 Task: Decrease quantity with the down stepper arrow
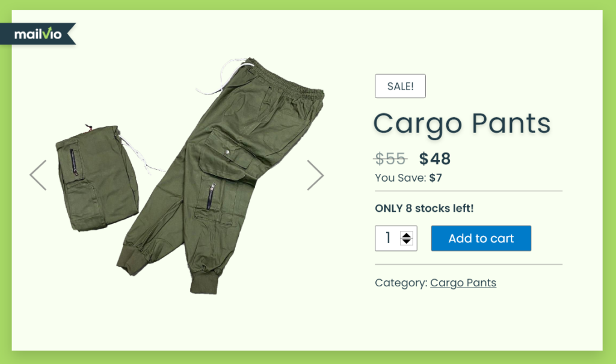pyautogui.click(x=406, y=241)
